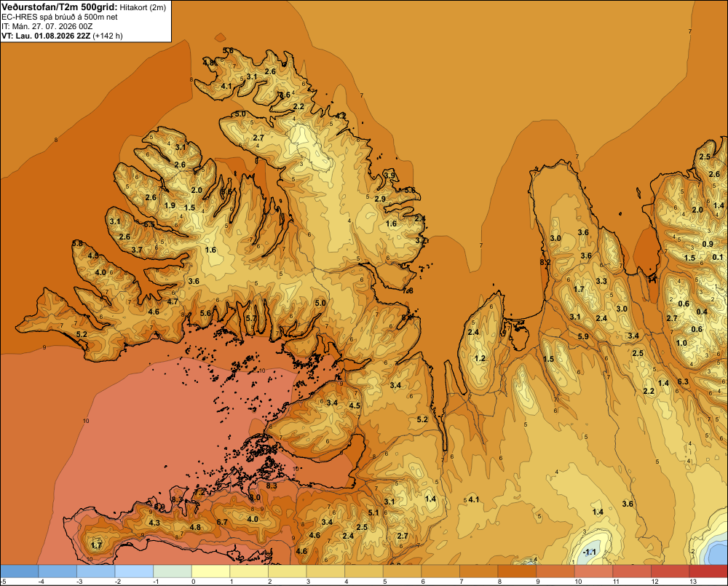Image resolution: width=728 pixels, height=586 pixels.
Task: Click the 8.2 temperature label at coast
Action: point(545,262)
